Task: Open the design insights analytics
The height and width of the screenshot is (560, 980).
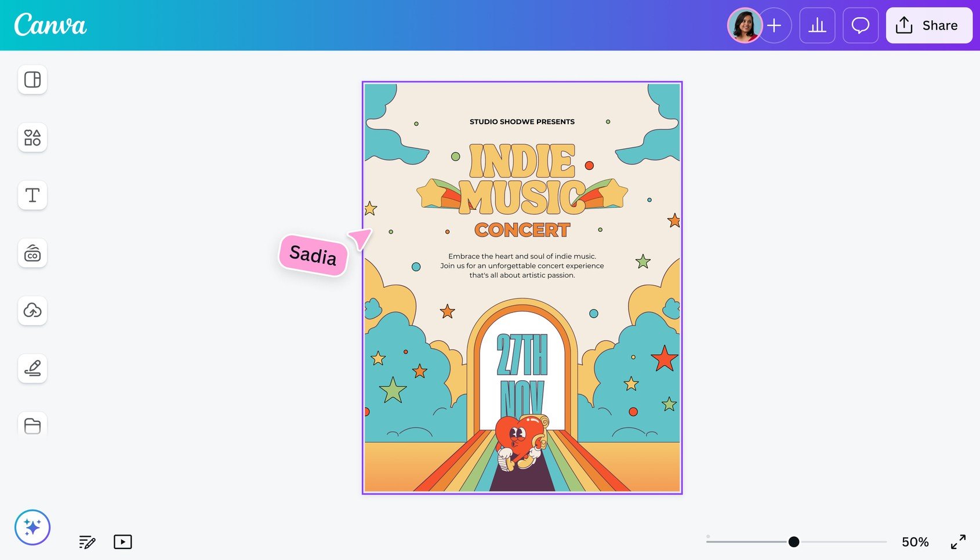Action: [817, 25]
